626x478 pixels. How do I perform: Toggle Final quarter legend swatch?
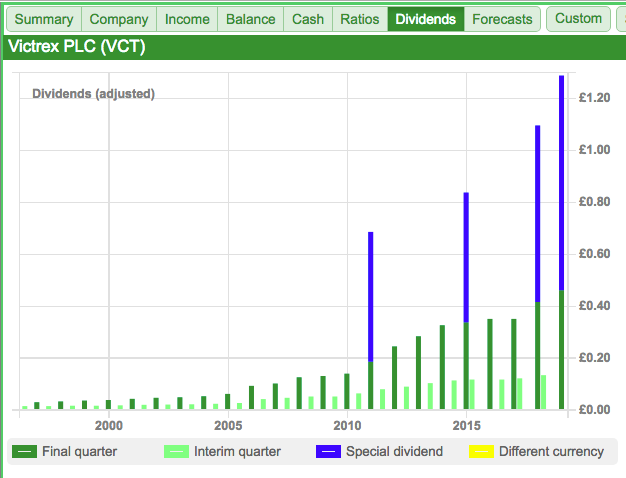tap(24, 452)
